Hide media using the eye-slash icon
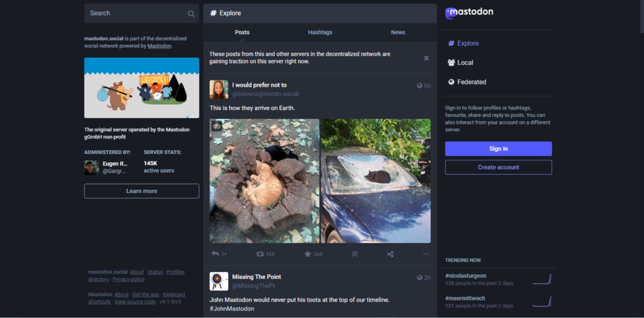Screen dimensions: 644x318 coord(216,126)
